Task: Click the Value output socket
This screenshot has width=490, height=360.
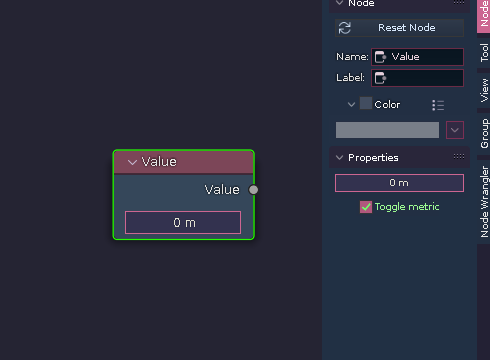Action: [x=253, y=190]
